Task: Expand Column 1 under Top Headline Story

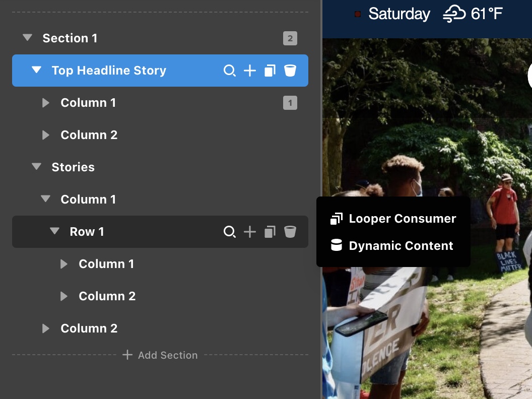Action: (45, 103)
